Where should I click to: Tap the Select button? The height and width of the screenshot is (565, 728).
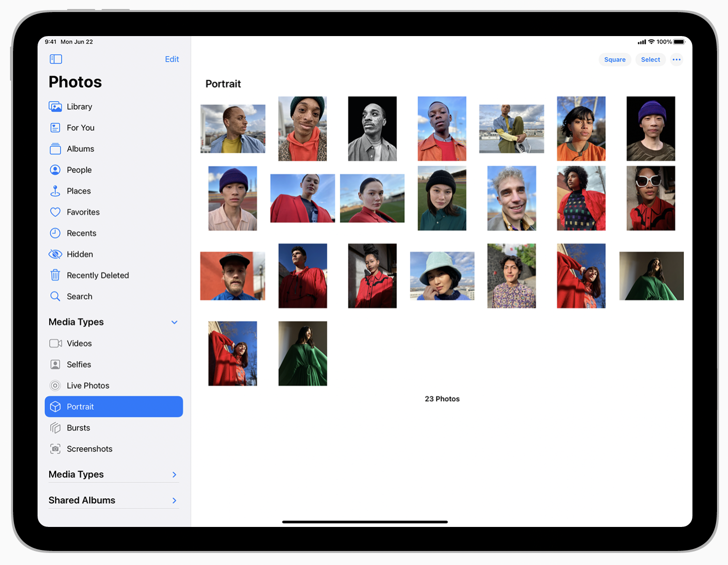(x=650, y=60)
